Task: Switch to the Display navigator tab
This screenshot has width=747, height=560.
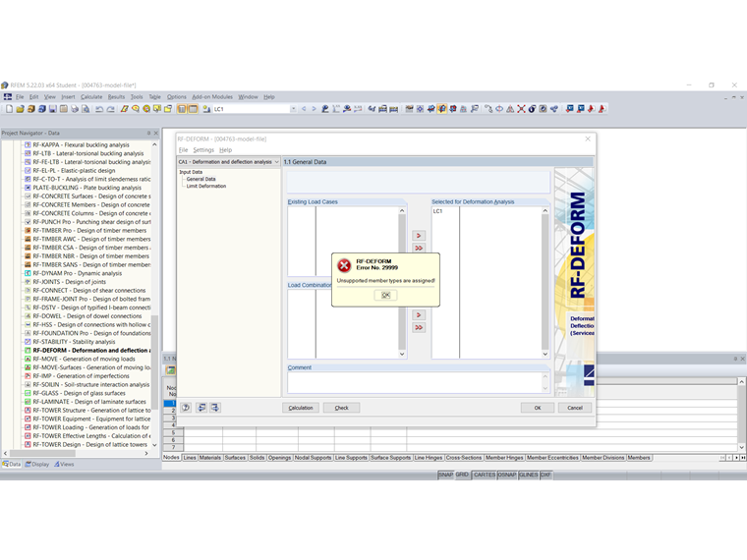Action: tap(37, 464)
